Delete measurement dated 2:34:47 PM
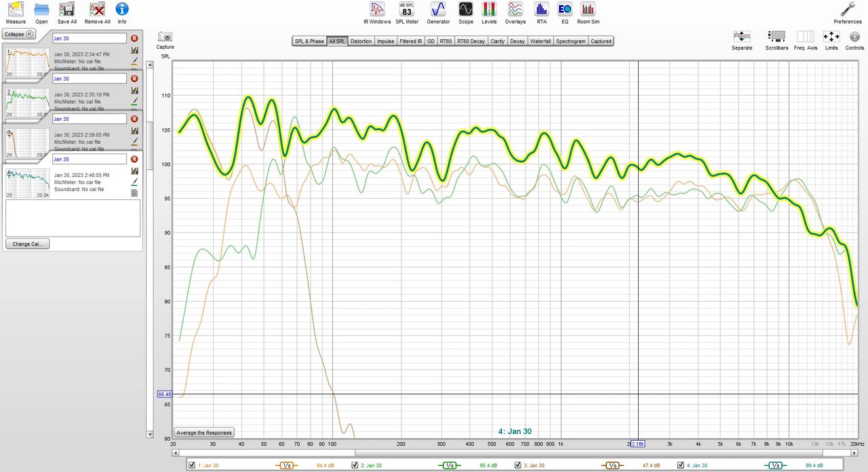 pos(134,39)
